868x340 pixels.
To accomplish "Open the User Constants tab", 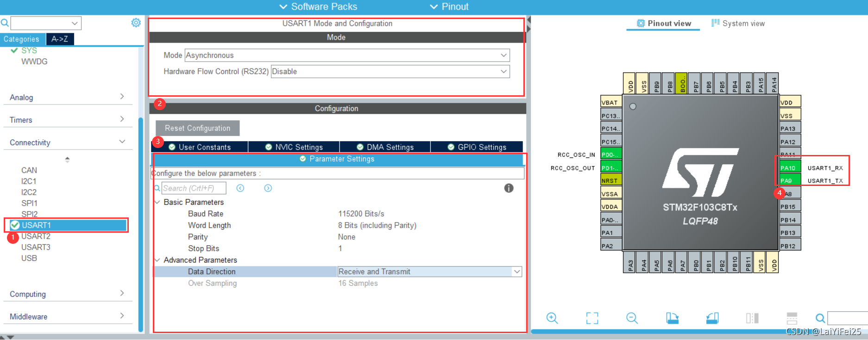I will point(200,147).
